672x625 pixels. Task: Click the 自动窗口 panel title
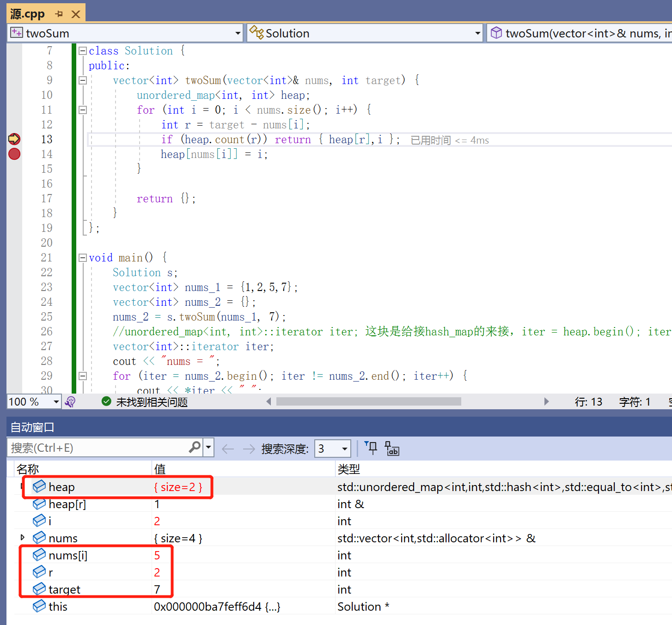(32, 427)
